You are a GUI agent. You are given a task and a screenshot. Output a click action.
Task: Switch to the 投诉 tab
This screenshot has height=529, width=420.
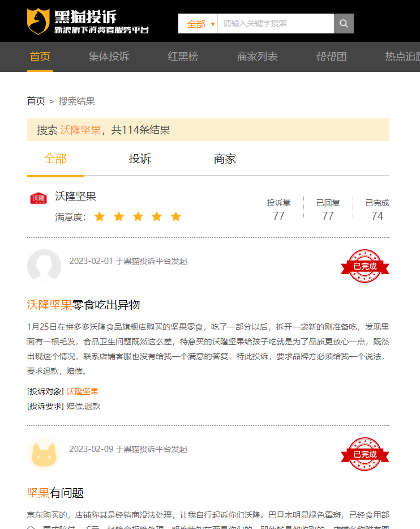140,159
